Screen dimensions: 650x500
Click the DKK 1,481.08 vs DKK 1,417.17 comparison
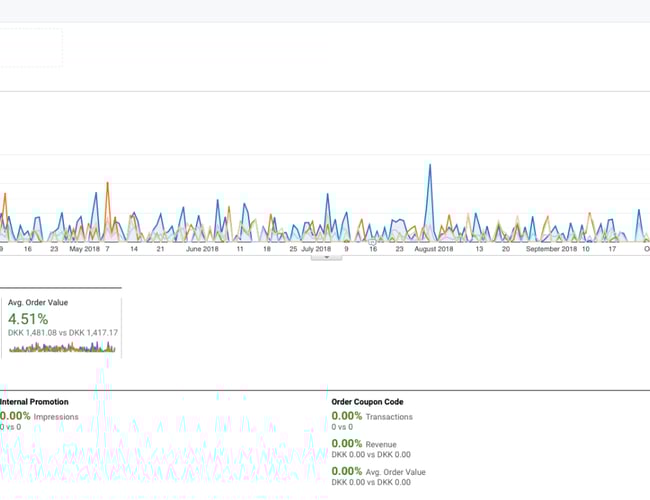[63, 333]
